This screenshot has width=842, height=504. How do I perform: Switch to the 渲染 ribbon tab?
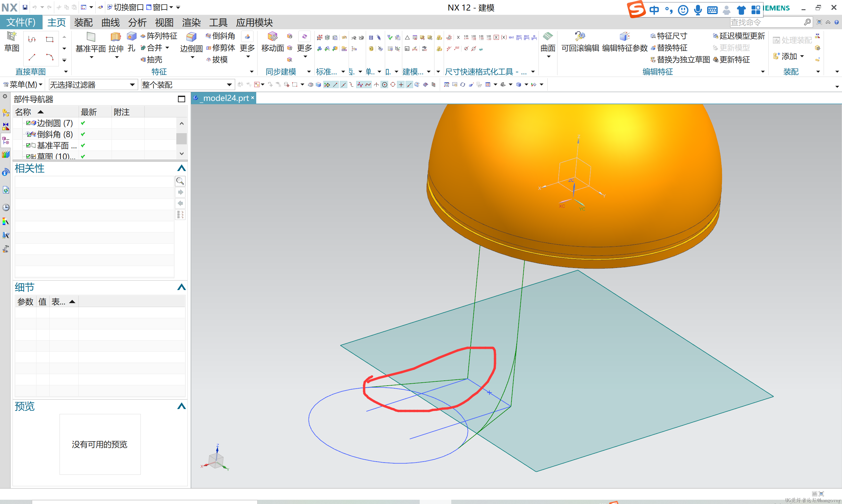191,22
